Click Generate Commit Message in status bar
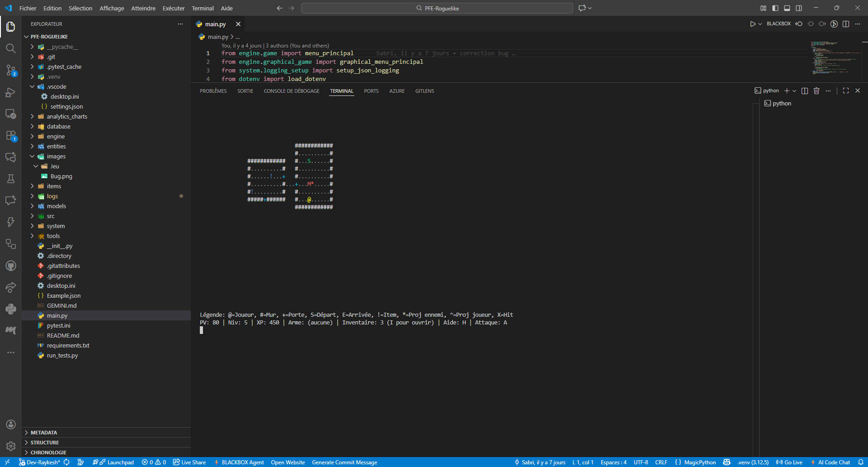The width and height of the screenshot is (868, 467). coord(344,462)
